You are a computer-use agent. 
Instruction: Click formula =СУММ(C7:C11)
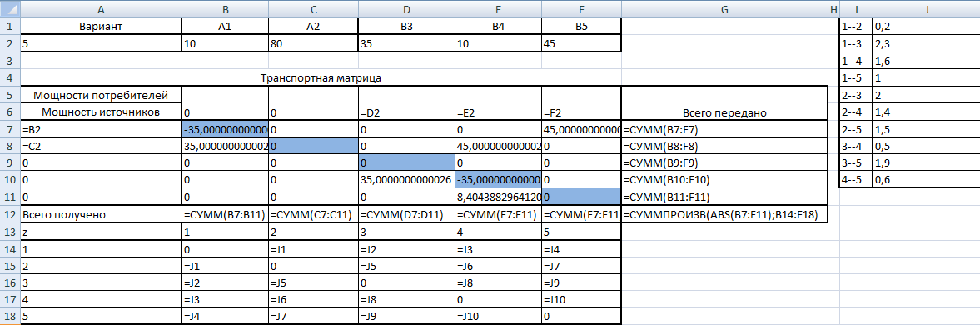pos(314,214)
